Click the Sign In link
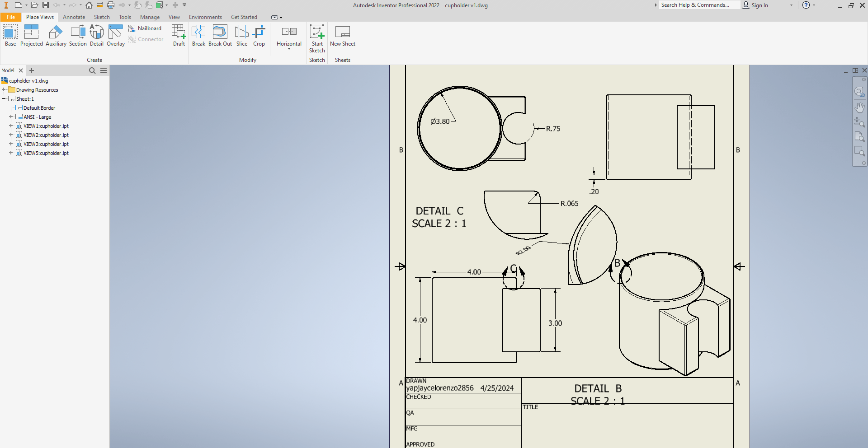 pos(755,5)
